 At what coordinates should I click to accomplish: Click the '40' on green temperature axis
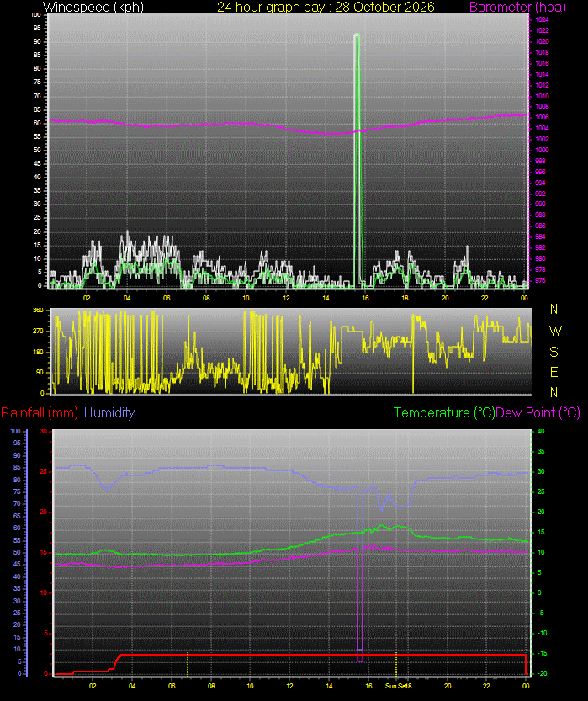(541, 432)
